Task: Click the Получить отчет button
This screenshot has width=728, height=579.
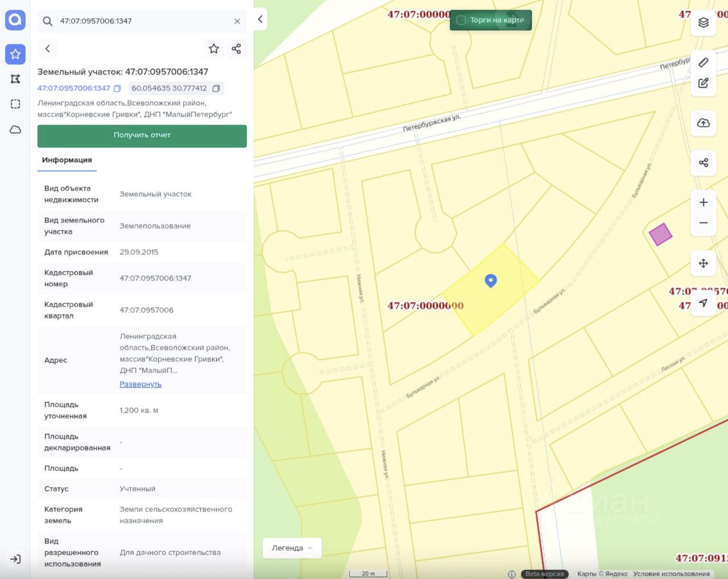Action: tap(142, 136)
